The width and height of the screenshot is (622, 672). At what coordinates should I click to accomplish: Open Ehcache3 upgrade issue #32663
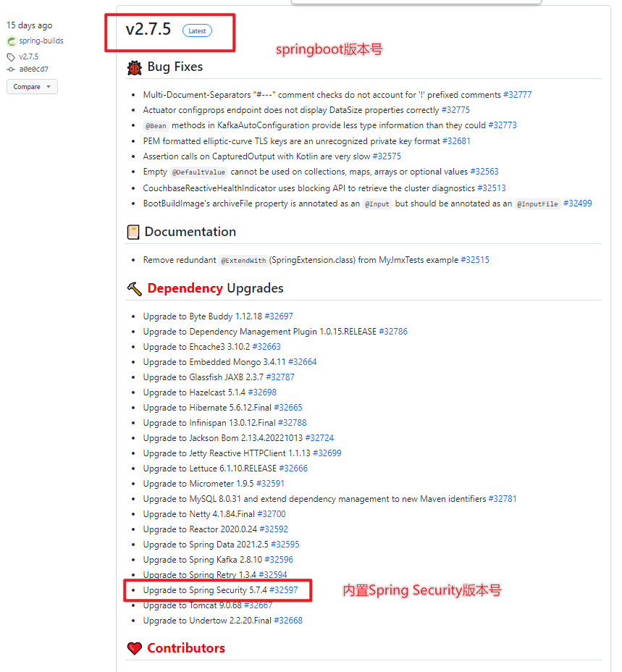[x=266, y=347]
